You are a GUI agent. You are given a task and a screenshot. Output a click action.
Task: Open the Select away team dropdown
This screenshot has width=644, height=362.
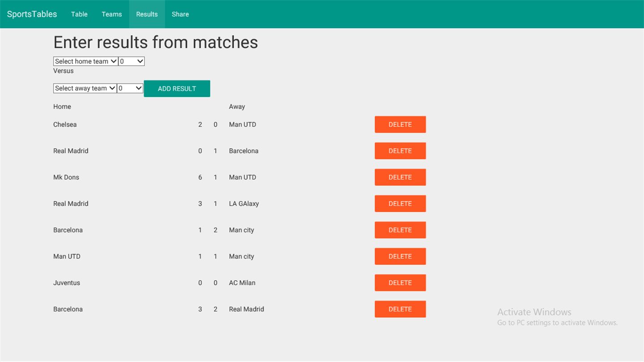click(x=85, y=88)
